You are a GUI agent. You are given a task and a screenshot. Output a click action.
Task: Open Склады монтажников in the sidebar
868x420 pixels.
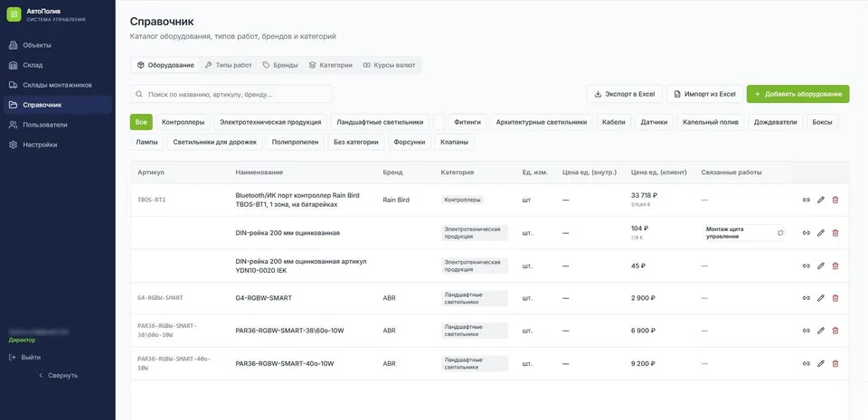click(58, 85)
